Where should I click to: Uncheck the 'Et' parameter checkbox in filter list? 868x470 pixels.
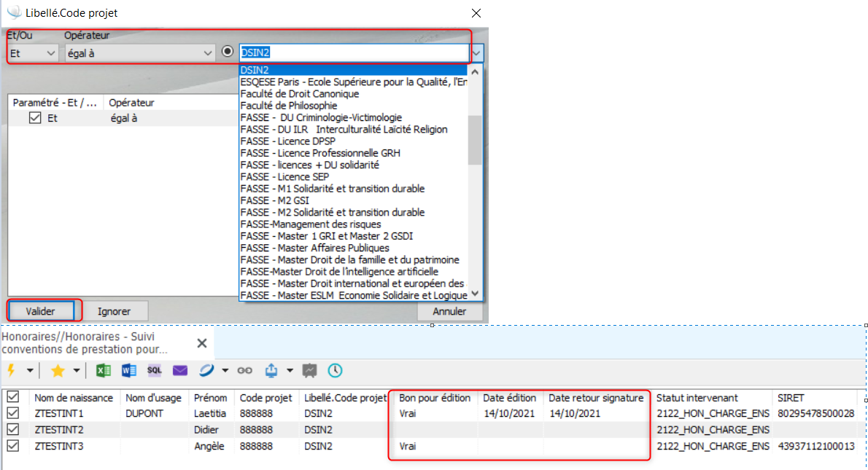(x=35, y=118)
